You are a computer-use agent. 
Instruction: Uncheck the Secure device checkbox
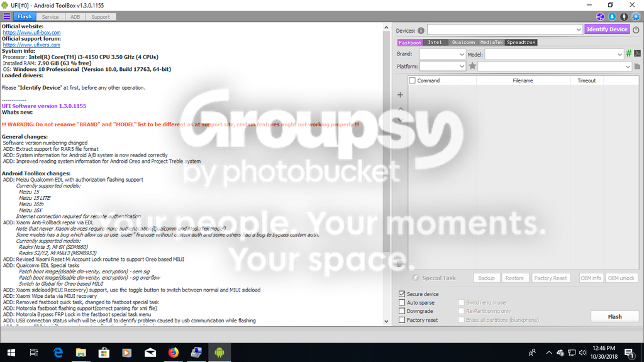pyautogui.click(x=402, y=294)
